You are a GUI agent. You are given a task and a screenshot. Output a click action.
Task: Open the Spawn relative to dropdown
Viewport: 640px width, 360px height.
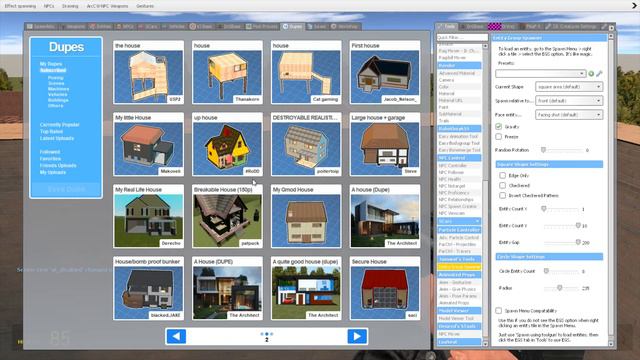point(569,101)
